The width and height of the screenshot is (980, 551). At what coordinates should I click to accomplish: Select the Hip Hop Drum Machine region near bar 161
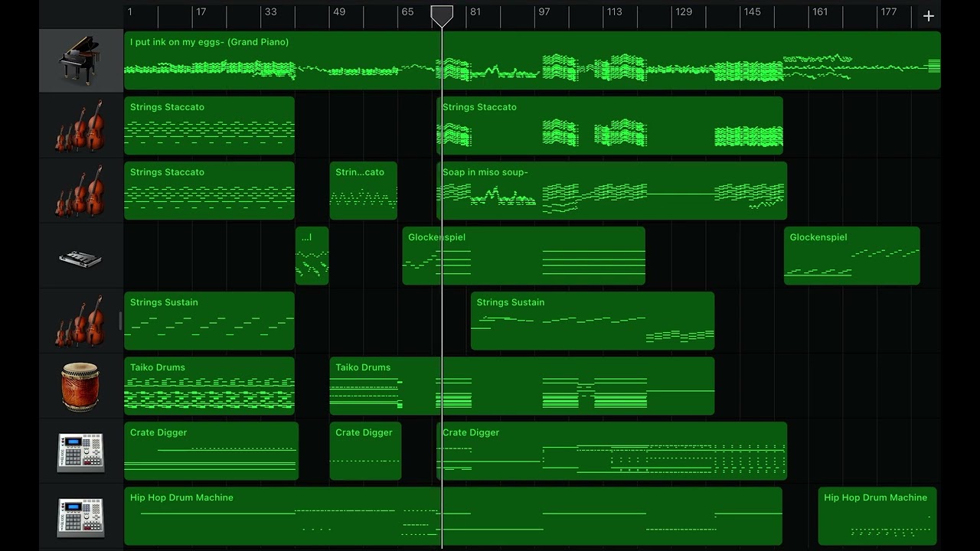coord(877,516)
